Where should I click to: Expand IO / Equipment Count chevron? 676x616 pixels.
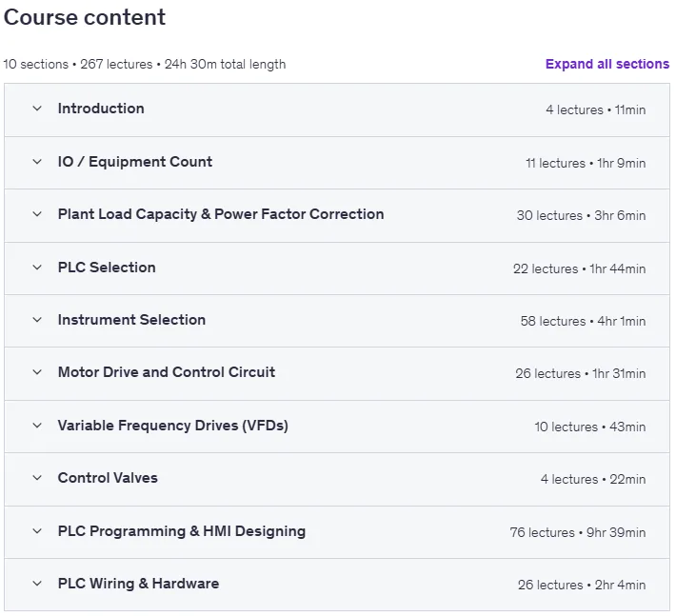(x=37, y=162)
